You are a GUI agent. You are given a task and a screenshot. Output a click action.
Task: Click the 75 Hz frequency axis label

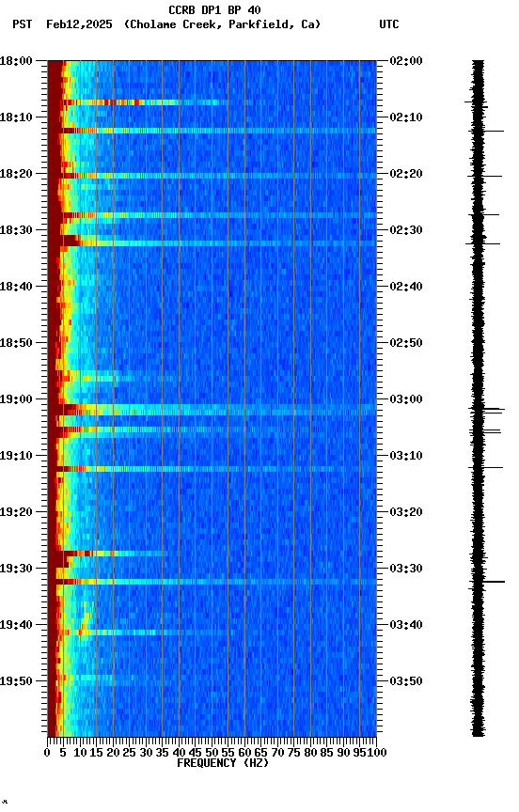294,753
